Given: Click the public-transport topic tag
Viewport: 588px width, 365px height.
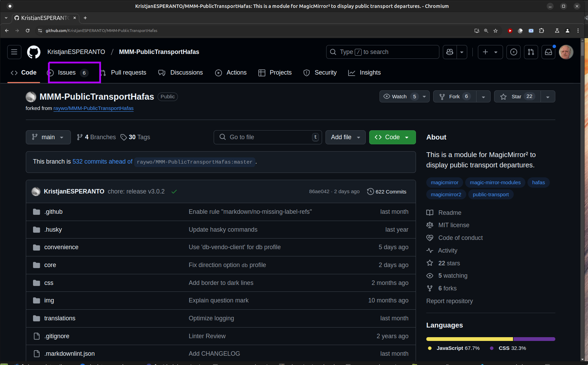Looking at the screenshot, I should (x=491, y=195).
